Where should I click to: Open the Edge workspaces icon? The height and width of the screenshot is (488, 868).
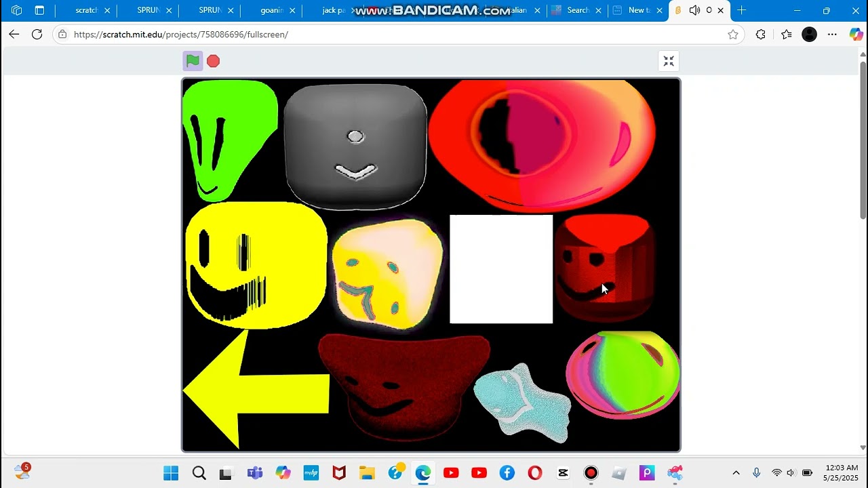tap(17, 10)
